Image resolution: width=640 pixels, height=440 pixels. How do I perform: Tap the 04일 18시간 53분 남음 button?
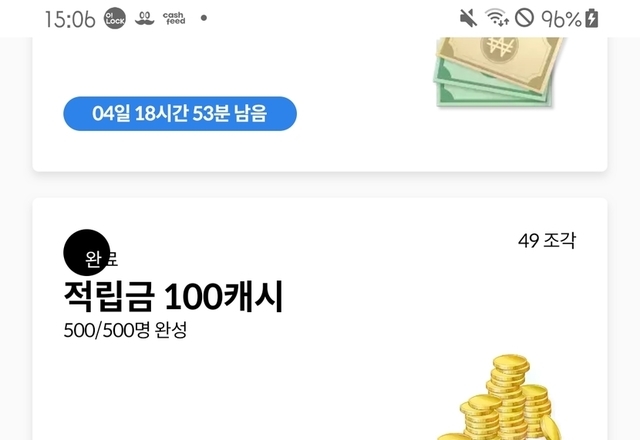[x=180, y=113]
